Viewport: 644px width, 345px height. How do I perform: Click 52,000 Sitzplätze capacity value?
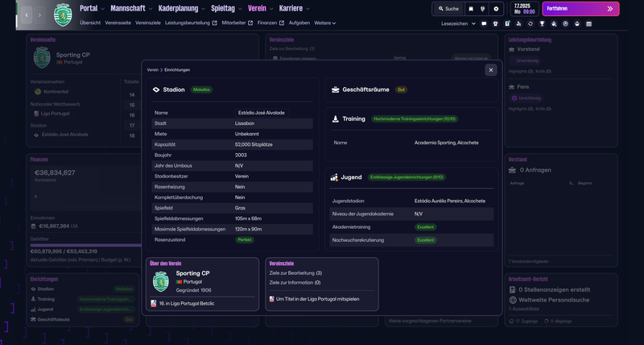[254, 145]
